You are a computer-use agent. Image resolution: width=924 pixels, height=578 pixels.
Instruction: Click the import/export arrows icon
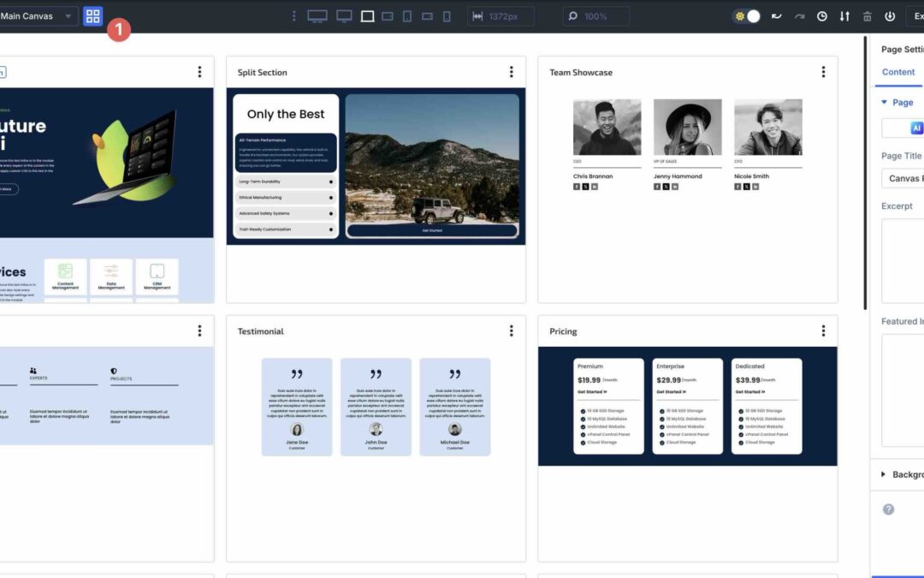[845, 15]
